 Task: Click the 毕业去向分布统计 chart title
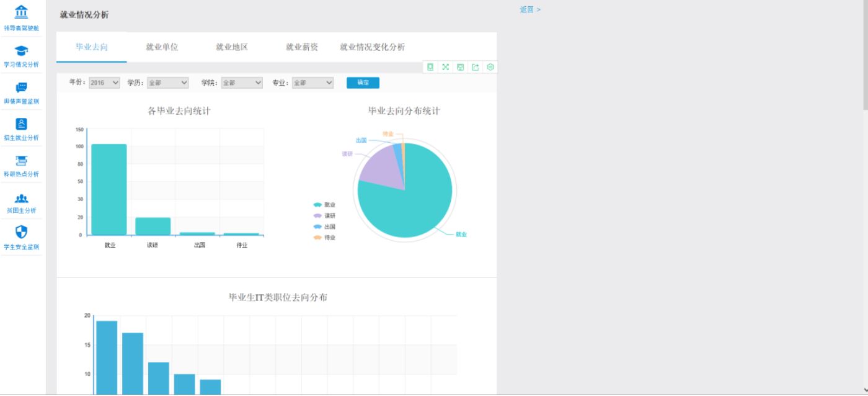(404, 111)
